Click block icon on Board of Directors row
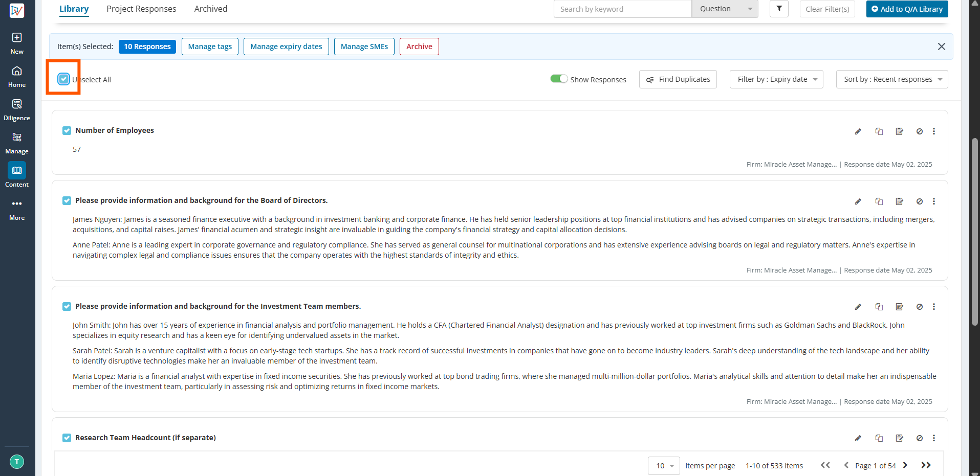Viewport: 980px width, 476px height. (x=920, y=201)
